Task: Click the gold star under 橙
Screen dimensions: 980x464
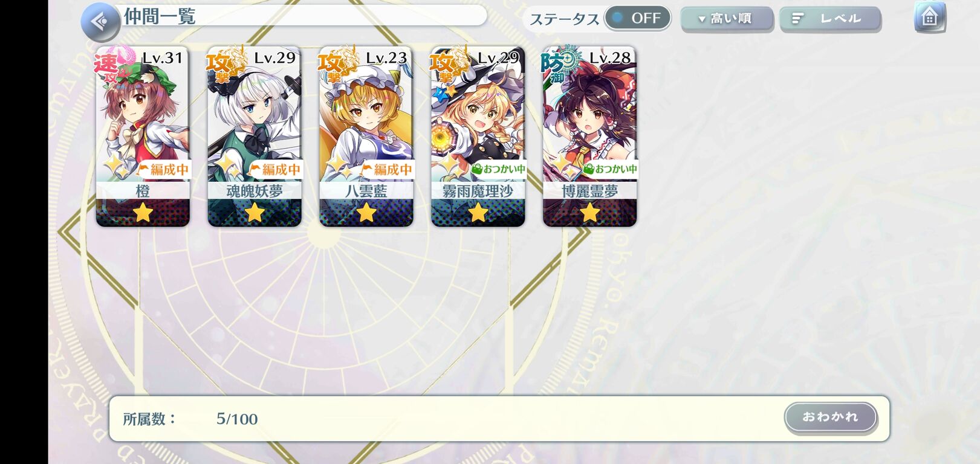Action: point(143,213)
